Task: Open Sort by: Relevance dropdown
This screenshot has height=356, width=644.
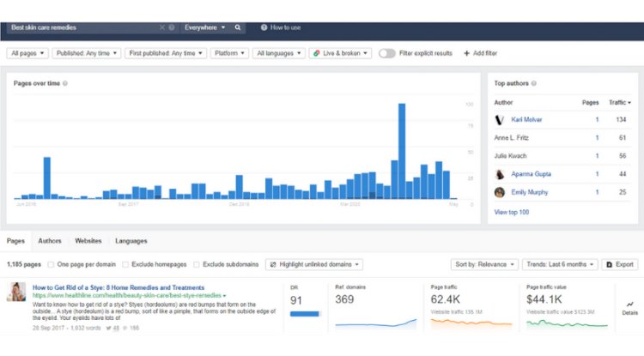Action: [x=484, y=264]
